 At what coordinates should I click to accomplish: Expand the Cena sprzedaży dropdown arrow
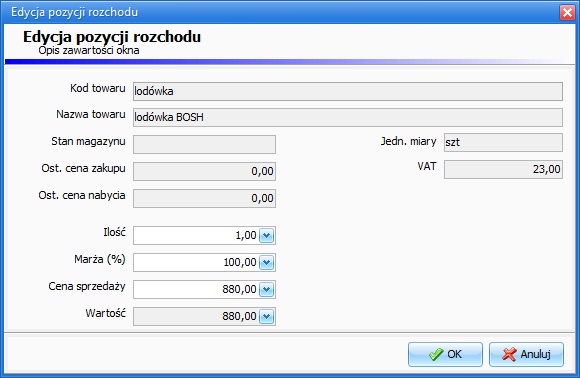(266, 289)
